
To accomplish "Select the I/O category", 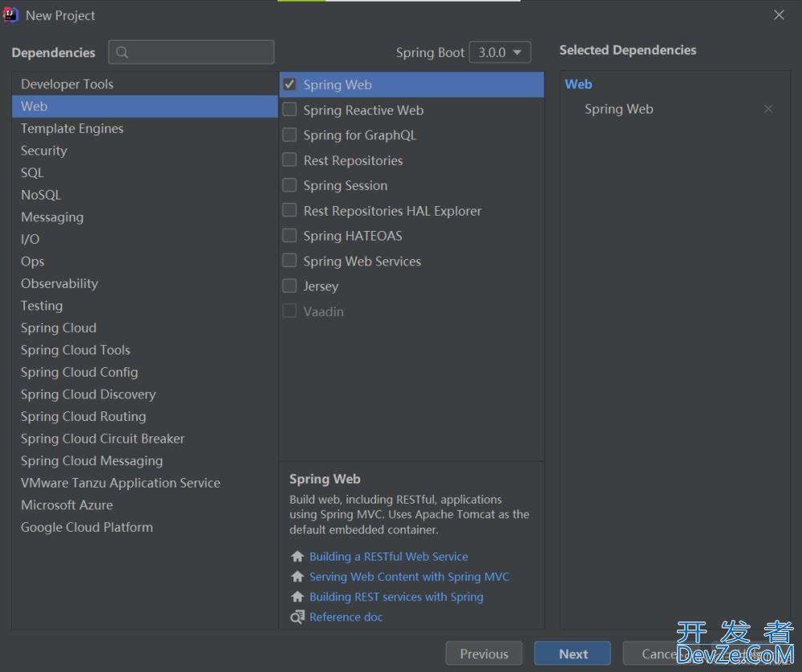I will (144, 239).
